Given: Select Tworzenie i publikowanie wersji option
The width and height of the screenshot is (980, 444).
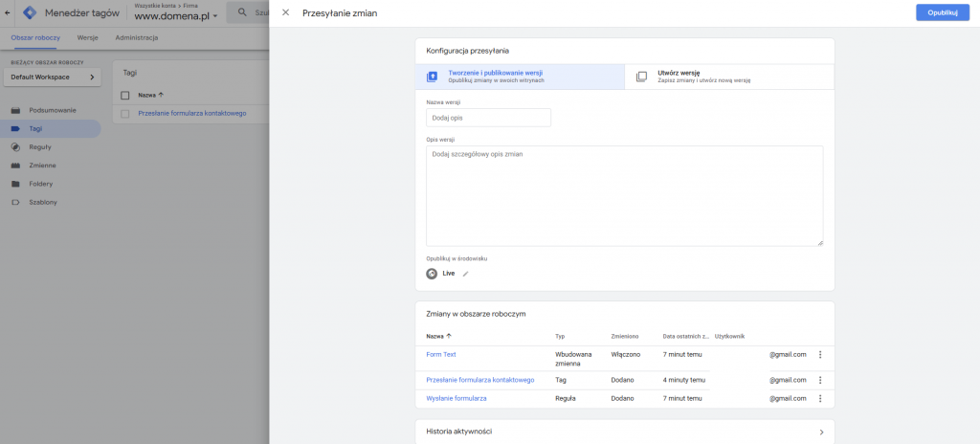Looking at the screenshot, I should (520, 77).
